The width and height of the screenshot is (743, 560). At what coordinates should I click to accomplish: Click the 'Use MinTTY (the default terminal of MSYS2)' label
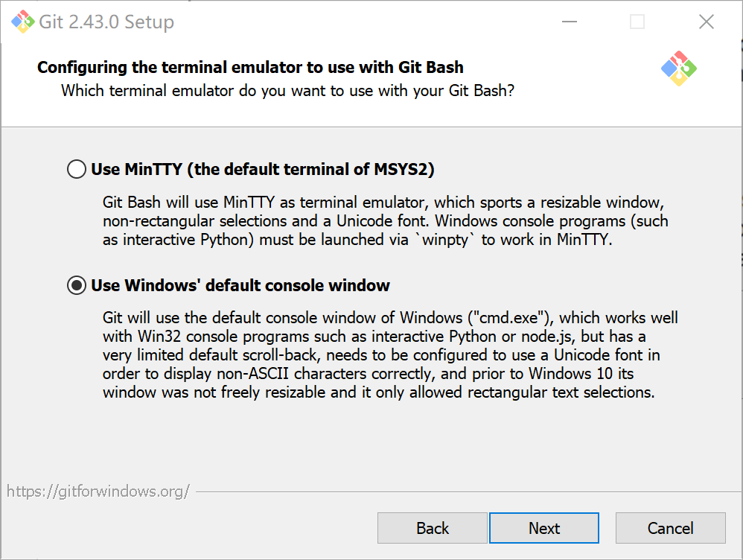(262, 170)
